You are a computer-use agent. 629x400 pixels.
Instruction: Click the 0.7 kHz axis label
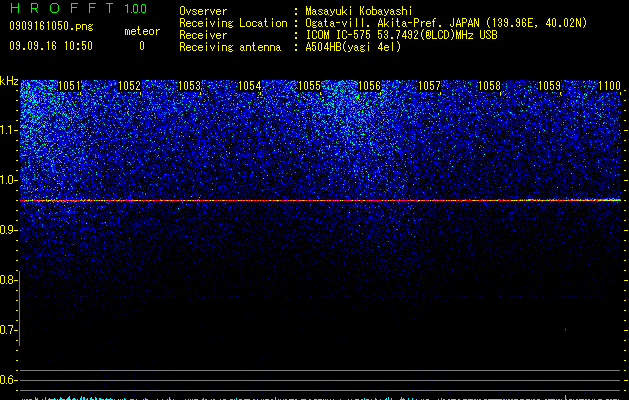click(x=8, y=330)
